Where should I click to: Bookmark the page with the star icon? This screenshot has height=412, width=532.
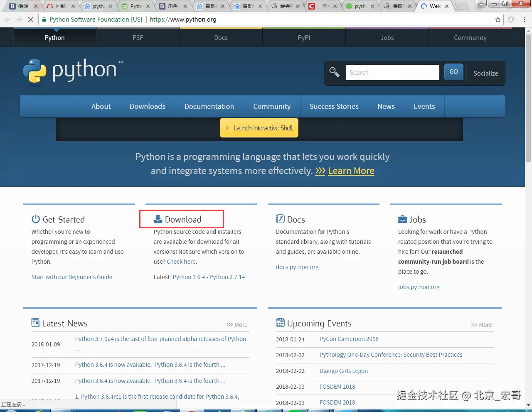pyautogui.click(x=498, y=20)
